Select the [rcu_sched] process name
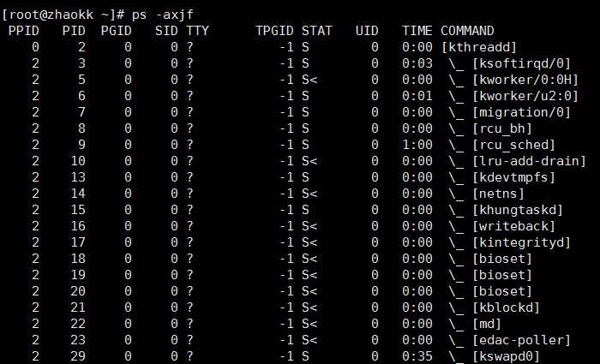This screenshot has height=364, width=600. point(514,145)
